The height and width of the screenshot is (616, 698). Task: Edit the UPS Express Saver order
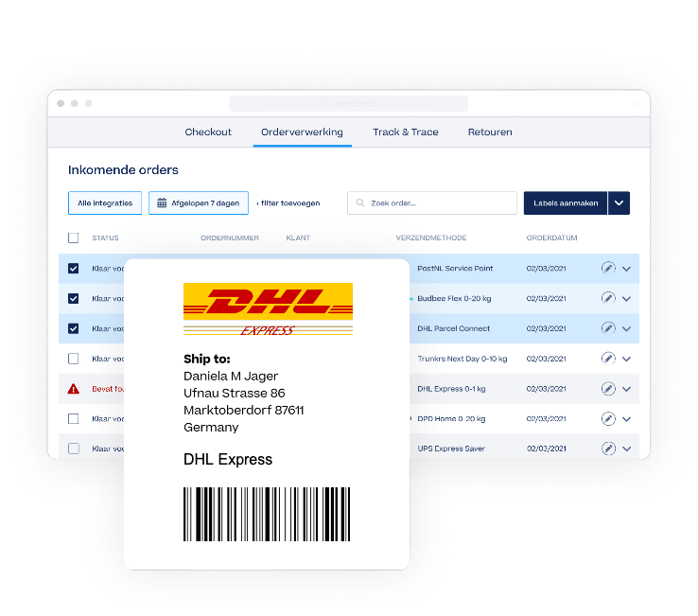coord(608,449)
